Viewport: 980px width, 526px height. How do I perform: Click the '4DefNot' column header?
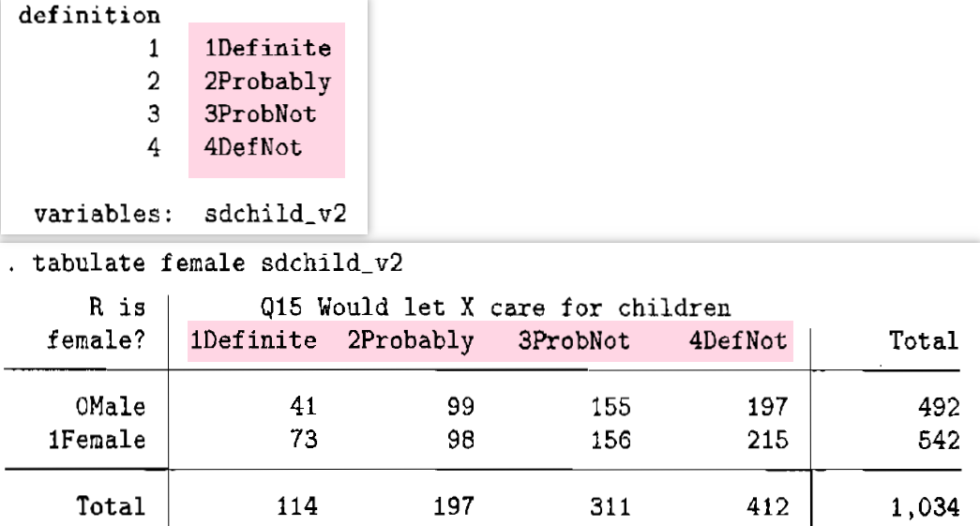[738, 340]
